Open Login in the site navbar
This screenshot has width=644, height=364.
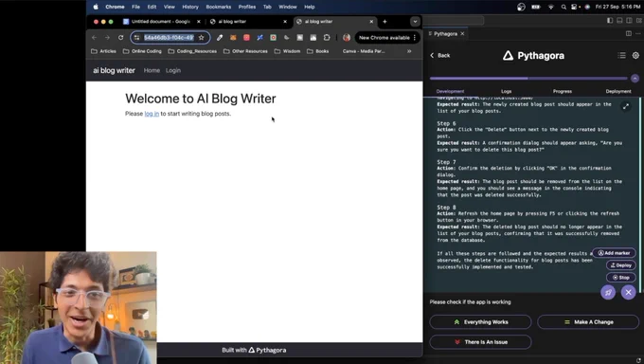173,70
